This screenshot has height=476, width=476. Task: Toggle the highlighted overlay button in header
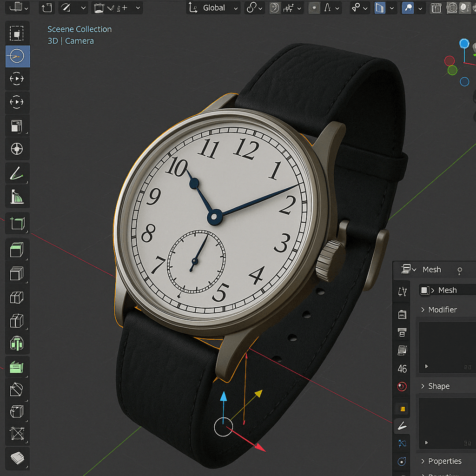pyautogui.click(x=408, y=8)
